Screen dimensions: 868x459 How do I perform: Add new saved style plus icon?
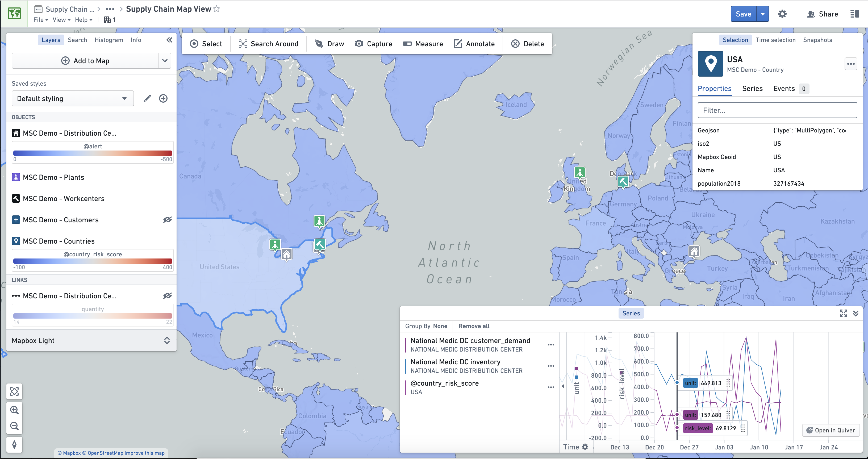(x=164, y=98)
